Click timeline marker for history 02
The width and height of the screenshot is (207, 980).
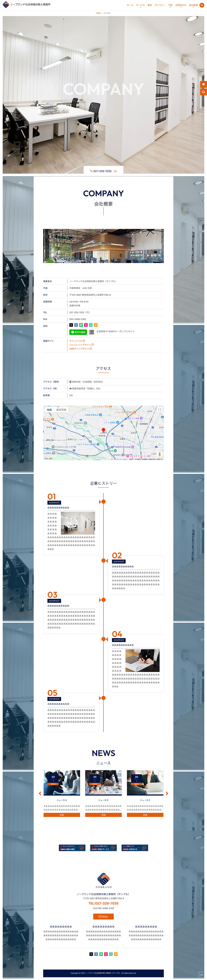(103, 560)
